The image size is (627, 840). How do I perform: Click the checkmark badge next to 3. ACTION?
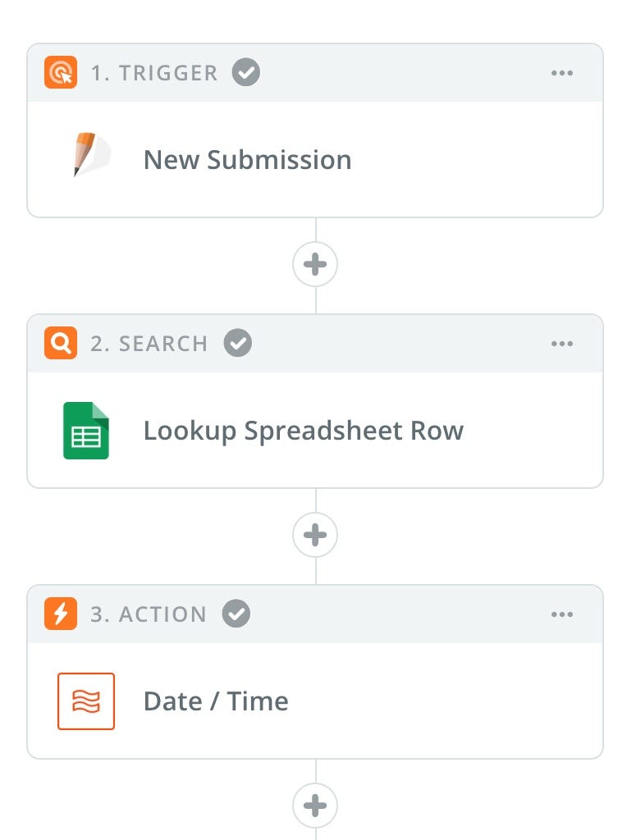[236, 614]
